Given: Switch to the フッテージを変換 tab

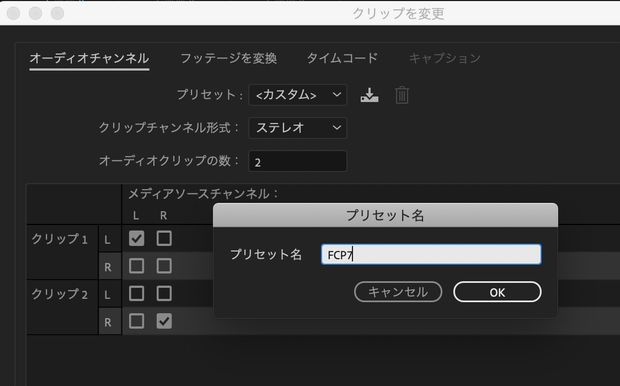Looking at the screenshot, I should tap(229, 59).
